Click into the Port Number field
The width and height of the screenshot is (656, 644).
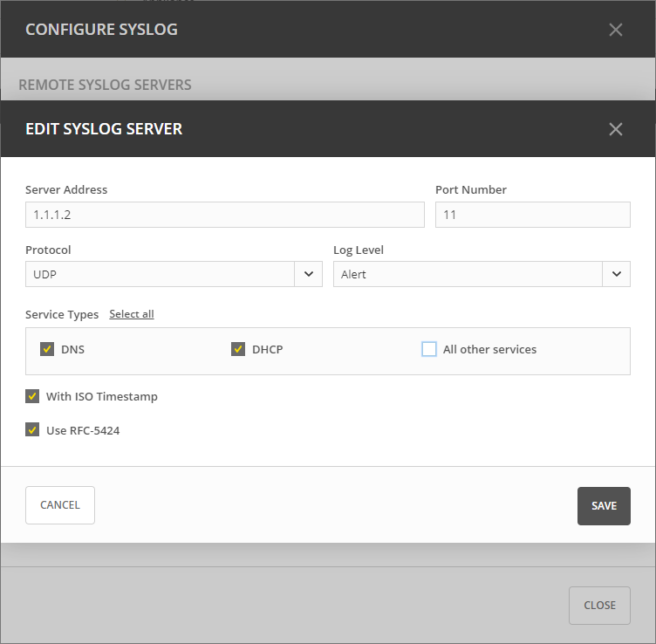532,215
